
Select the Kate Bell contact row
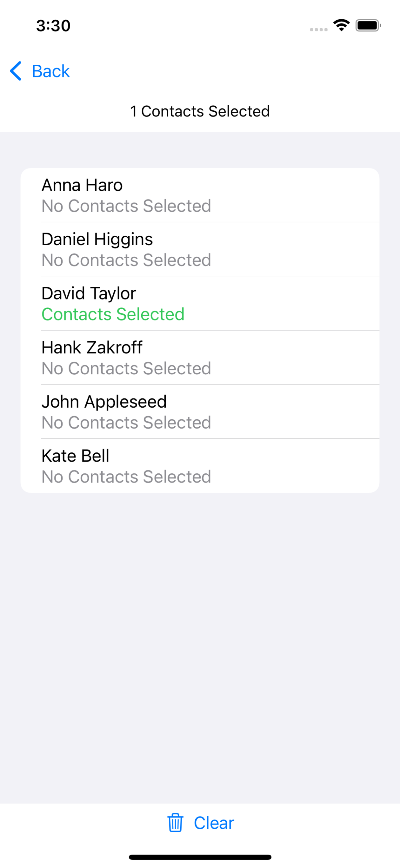tap(200, 466)
